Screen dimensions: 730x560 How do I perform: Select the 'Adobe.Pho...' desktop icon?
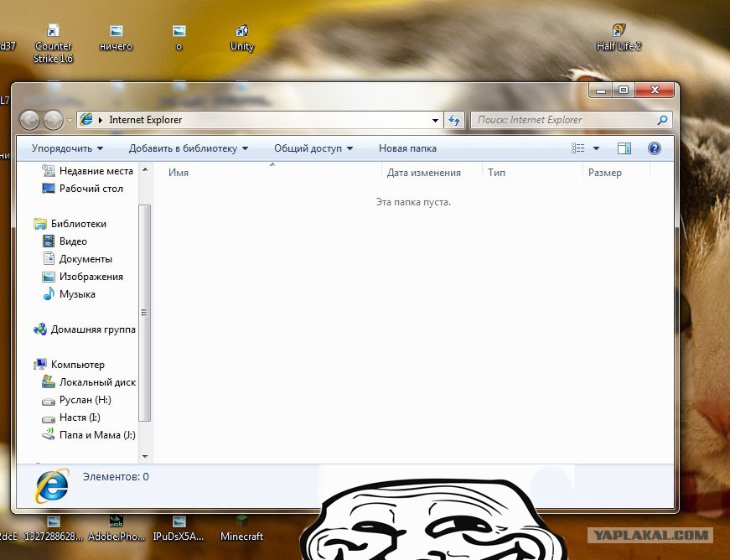click(x=116, y=528)
